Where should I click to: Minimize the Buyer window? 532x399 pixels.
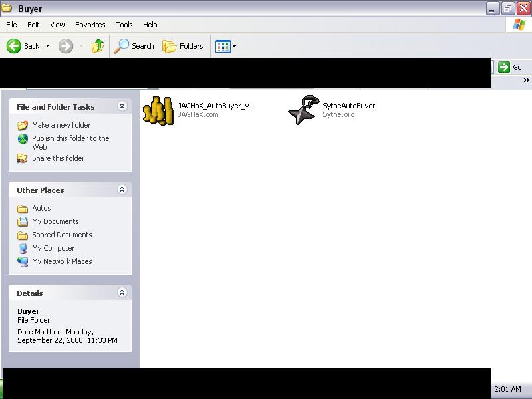(x=492, y=8)
